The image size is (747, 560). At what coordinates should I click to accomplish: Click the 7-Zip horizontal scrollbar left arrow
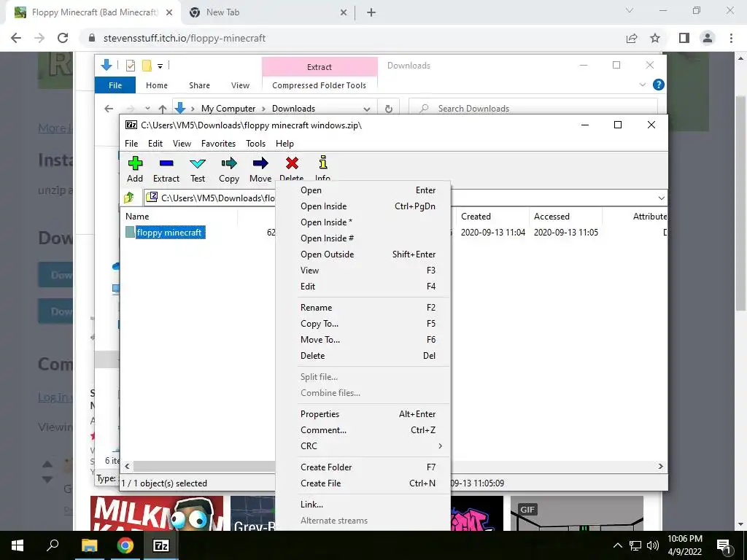[x=127, y=466]
